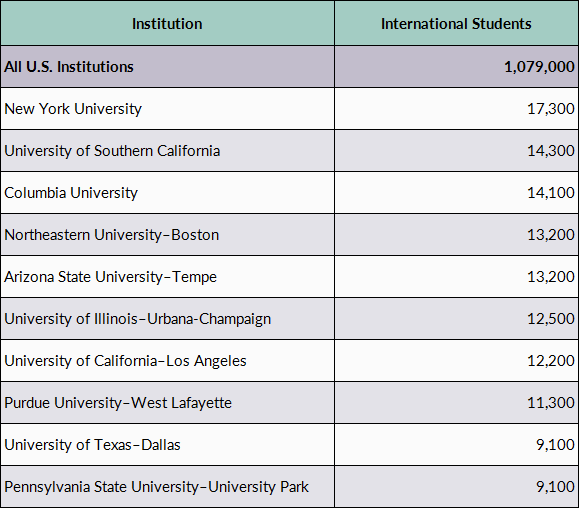Select the University of Texas–Dallas cell
The image size is (579, 508).
167,445
